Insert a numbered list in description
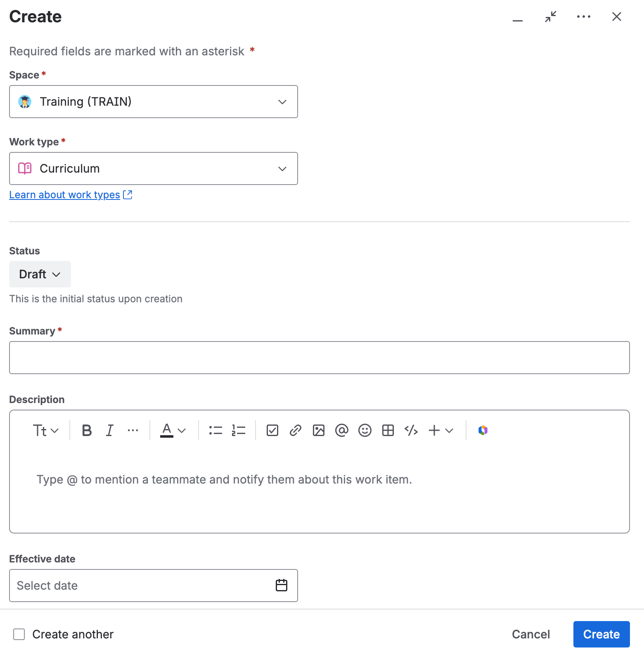Screen dimensions: 644x664 click(x=239, y=430)
